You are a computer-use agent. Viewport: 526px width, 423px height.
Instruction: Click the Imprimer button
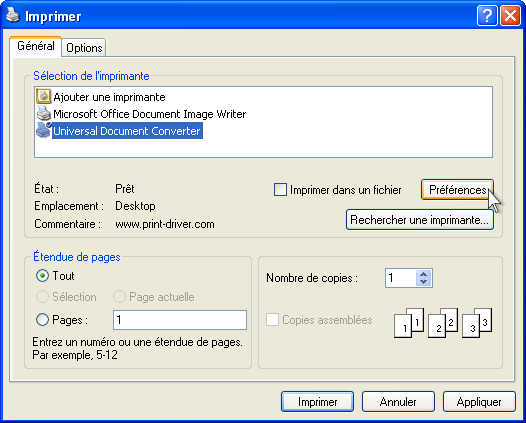[x=317, y=402]
